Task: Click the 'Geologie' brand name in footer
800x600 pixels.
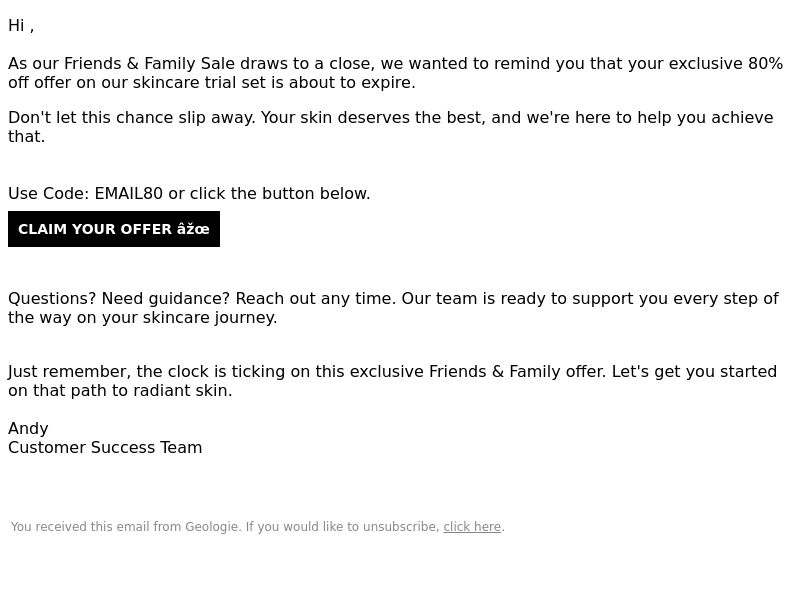Action: pyautogui.click(x=212, y=527)
